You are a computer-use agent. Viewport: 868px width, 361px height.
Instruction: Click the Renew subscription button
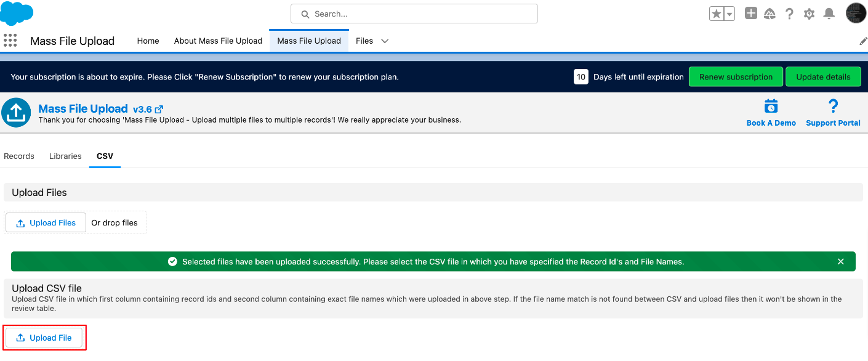pyautogui.click(x=736, y=77)
